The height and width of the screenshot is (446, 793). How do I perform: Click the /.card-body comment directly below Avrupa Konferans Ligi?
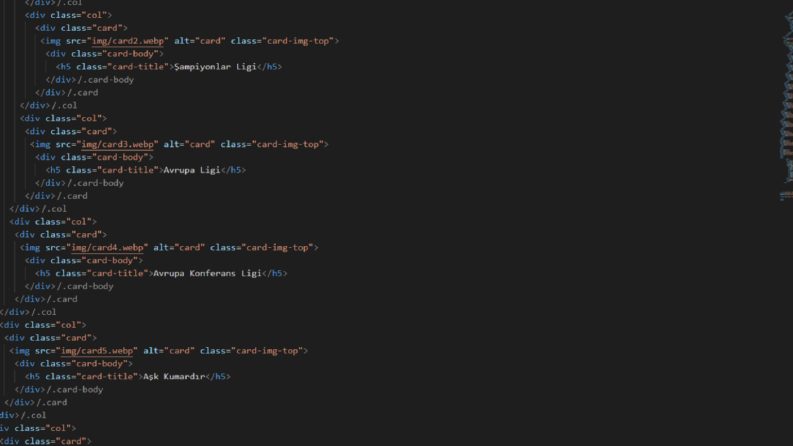point(85,286)
